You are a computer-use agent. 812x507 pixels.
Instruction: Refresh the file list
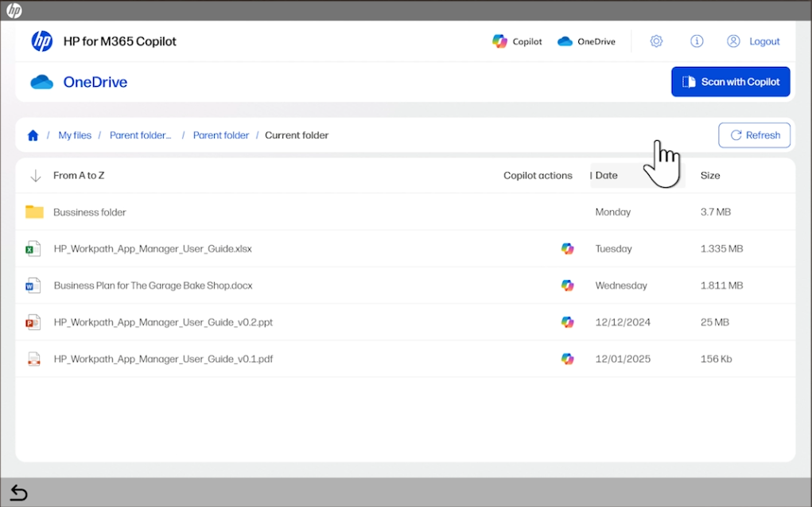click(755, 135)
